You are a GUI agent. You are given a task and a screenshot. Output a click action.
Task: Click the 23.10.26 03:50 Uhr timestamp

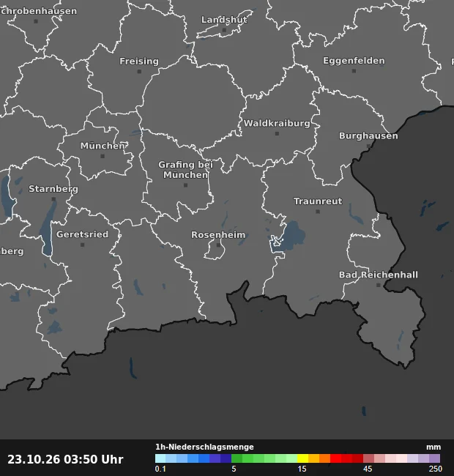click(x=65, y=459)
